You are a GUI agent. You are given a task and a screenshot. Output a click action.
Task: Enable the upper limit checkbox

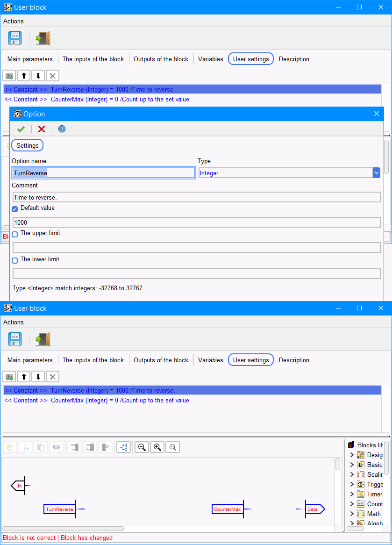(x=15, y=234)
